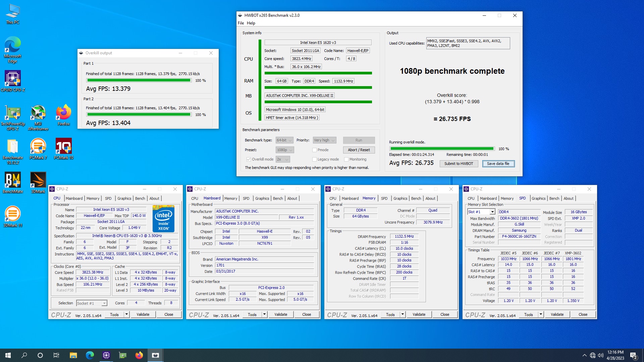Open taskbar Search icon
The width and height of the screenshot is (644, 362).
24,355
